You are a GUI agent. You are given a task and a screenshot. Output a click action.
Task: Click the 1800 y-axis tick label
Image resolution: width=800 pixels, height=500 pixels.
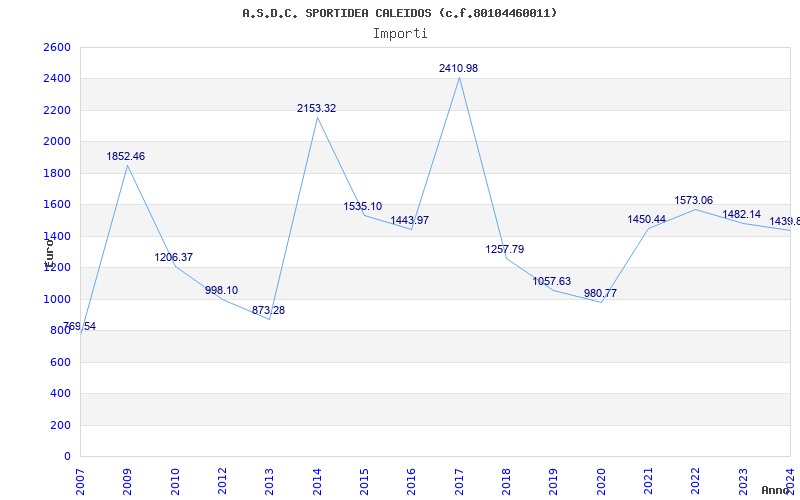(57, 173)
